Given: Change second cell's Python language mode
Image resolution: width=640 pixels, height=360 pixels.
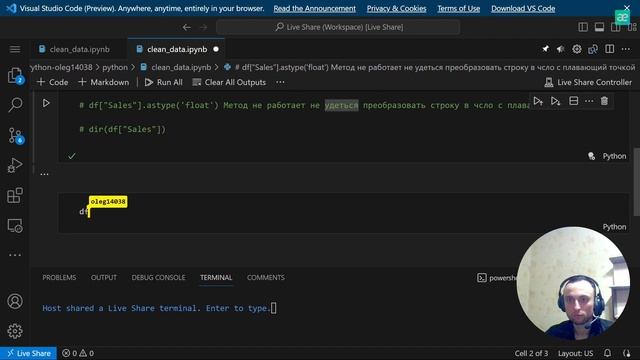Looking at the screenshot, I should tap(614, 227).
